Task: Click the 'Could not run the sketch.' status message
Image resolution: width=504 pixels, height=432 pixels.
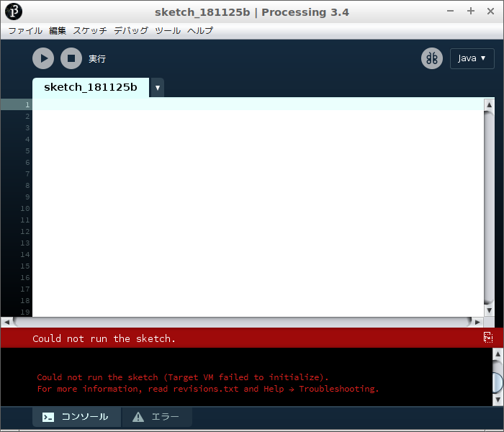Action: 104,338
